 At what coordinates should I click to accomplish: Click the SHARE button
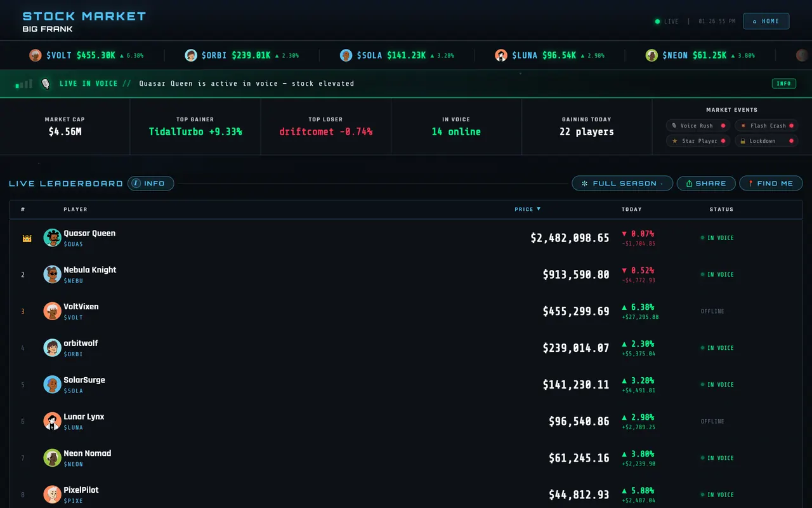[x=706, y=184]
